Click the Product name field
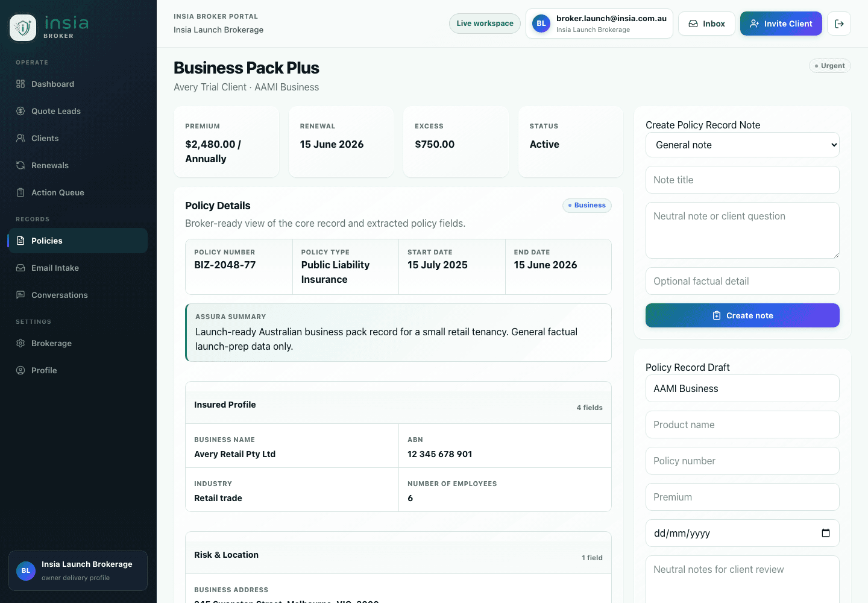 coord(743,425)
